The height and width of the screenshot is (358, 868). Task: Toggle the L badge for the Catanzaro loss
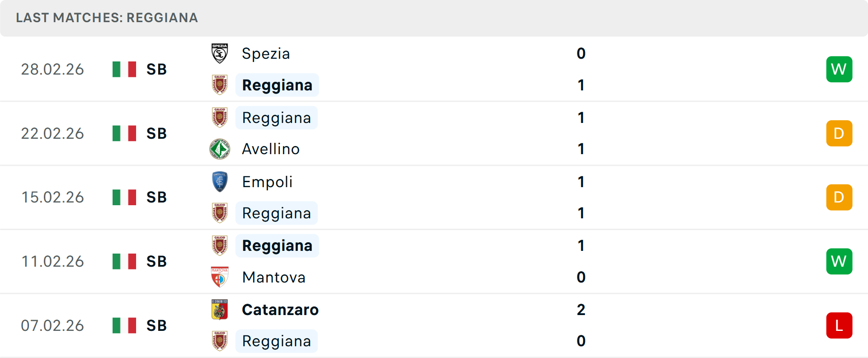839,325
